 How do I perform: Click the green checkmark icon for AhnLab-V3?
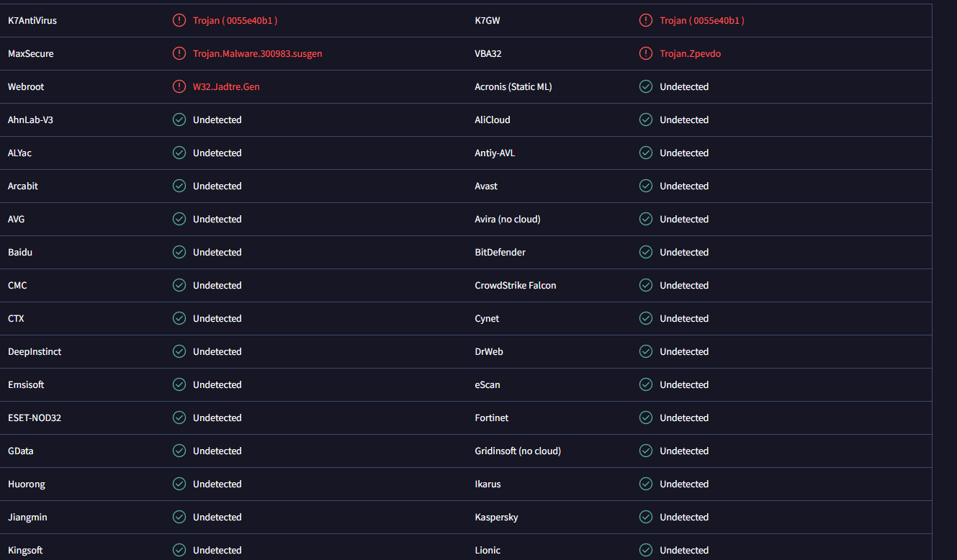179,119
